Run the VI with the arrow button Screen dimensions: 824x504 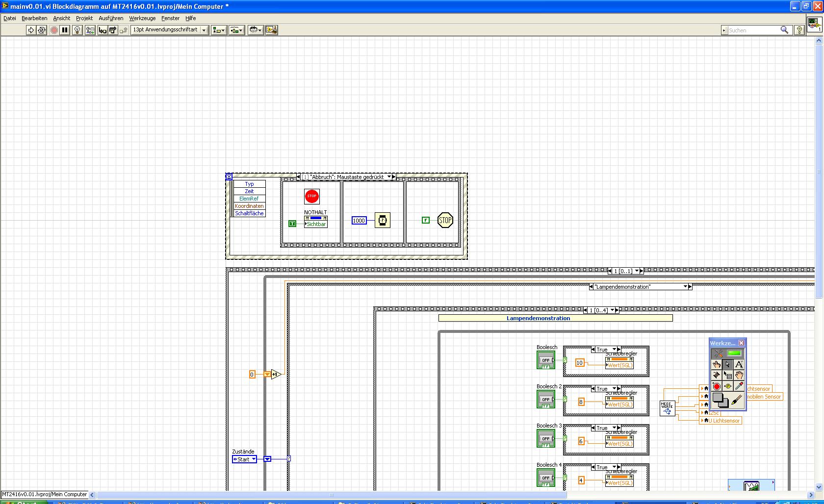coord(31,30)
